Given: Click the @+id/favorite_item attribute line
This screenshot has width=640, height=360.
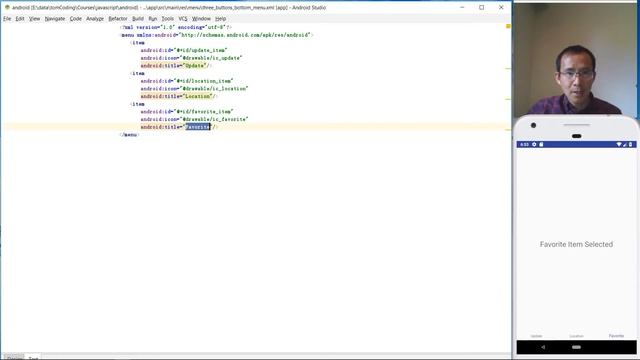Looking at the screenshot, I should [x=187, y=111].
